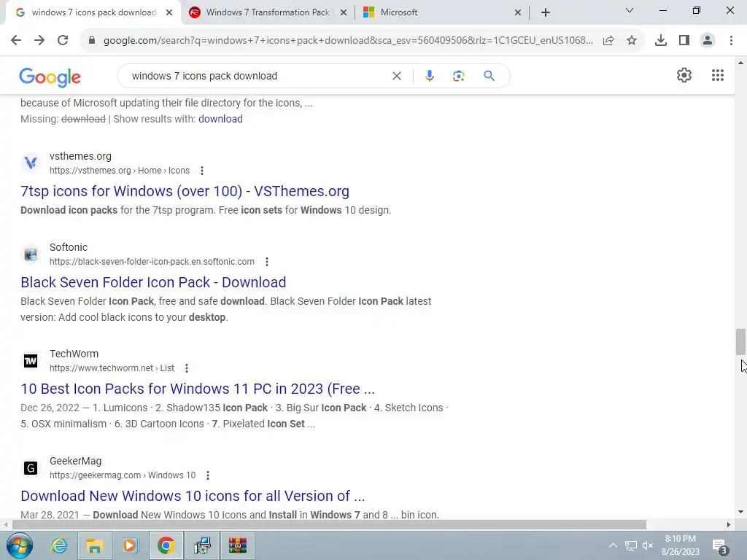
Task: Open Softonic result options menu
Action: click(x=267, y=262)
